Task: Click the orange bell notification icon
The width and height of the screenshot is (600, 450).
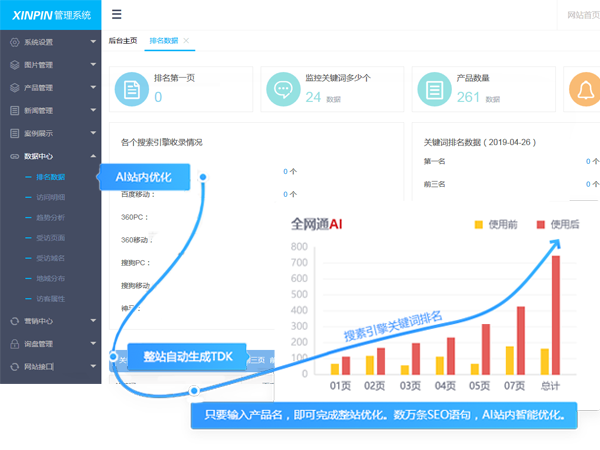Action: tap(583, 90)
